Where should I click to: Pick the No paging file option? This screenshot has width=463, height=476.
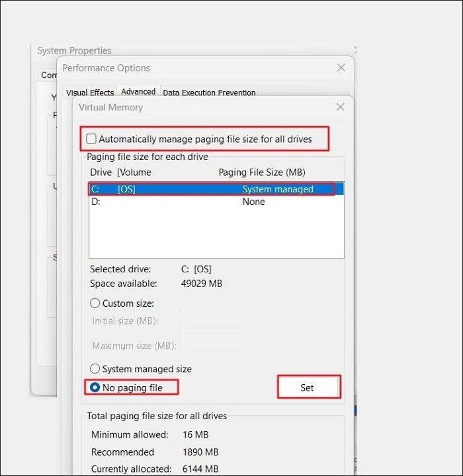(x=95, y=387)
